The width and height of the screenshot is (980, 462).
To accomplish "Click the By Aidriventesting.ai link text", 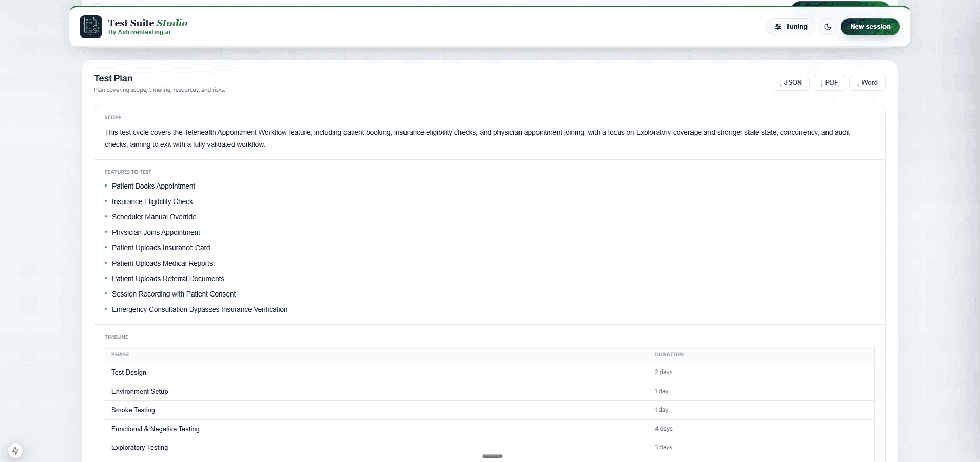I will click(x=140, y=32).
